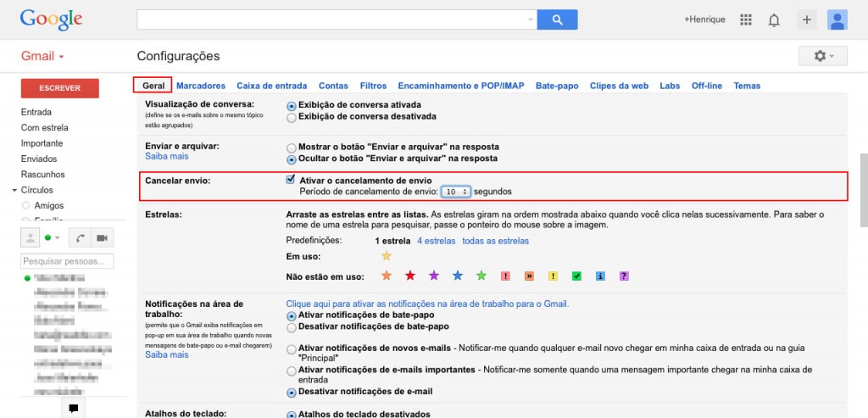
Task: Open the Google apps grid icon
Action: [746, 20]
